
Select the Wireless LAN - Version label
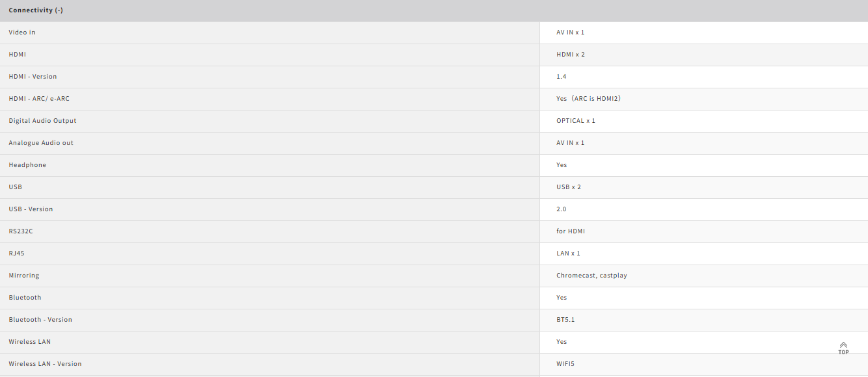(x=45, y=364)
